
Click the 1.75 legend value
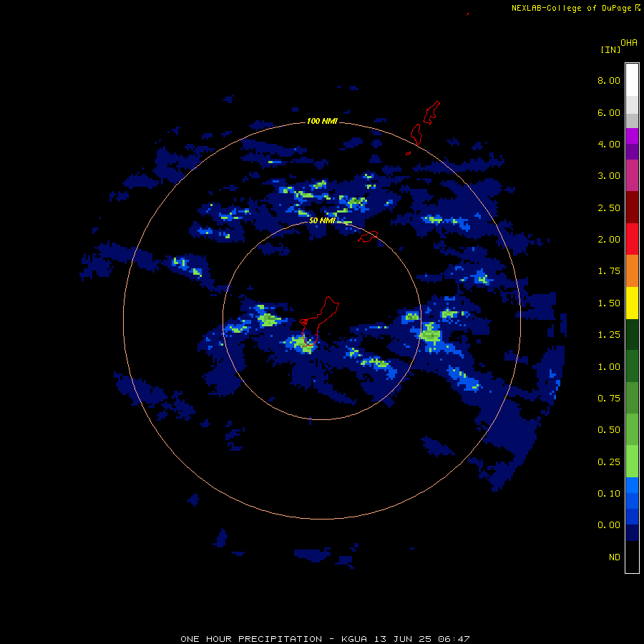point(609,271)
